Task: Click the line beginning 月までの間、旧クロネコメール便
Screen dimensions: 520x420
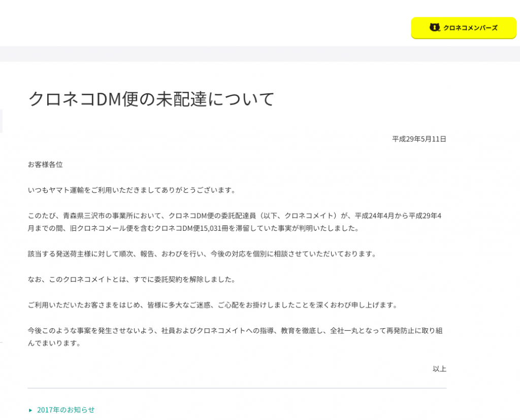Action: [193, 228]
